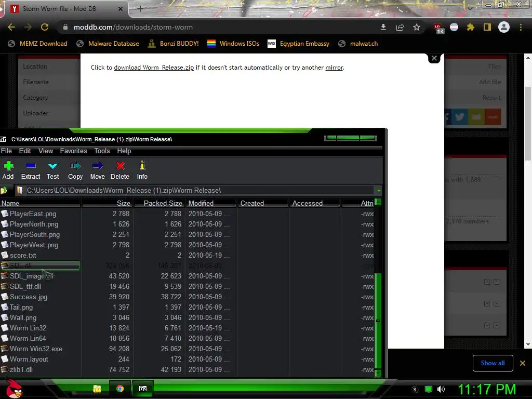Select SDL_ttf.dll in the file list
The height and width of the screenshot is (399, 532).
click(25, 286)
